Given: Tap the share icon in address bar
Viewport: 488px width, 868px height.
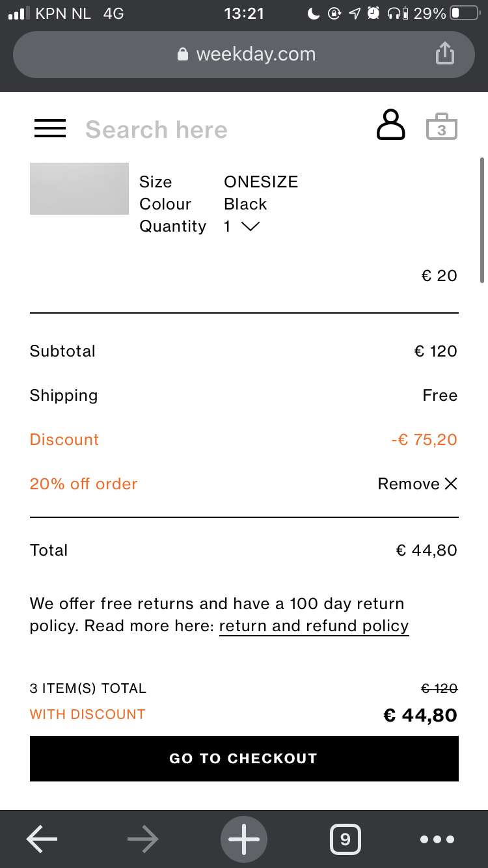Looking at the screenshot, I should point(444,53).
